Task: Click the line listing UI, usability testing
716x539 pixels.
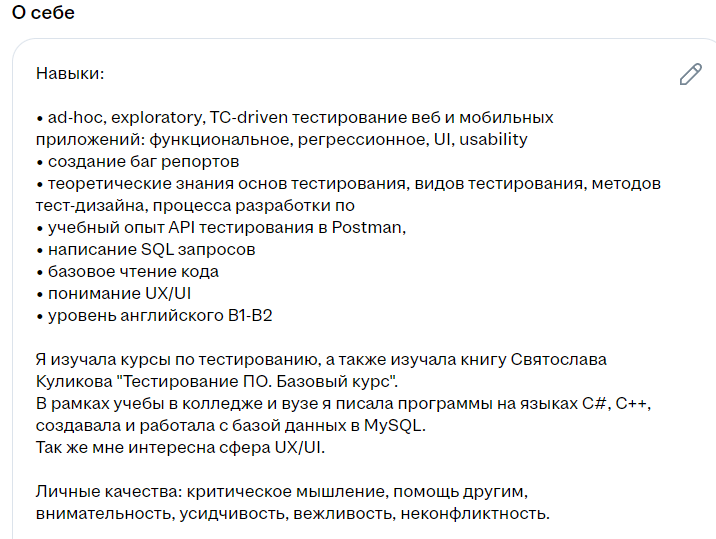Action: point(282,139)
